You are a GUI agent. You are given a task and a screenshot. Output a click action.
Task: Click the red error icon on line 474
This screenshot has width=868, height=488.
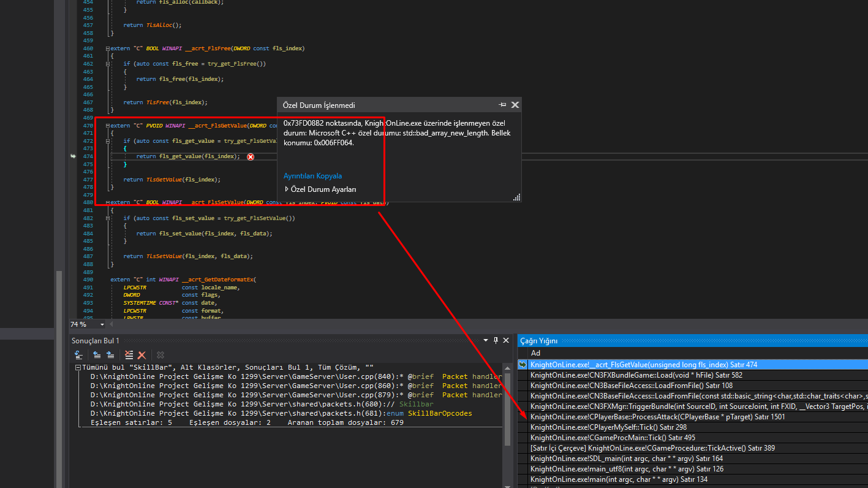[x=251, y=157]
